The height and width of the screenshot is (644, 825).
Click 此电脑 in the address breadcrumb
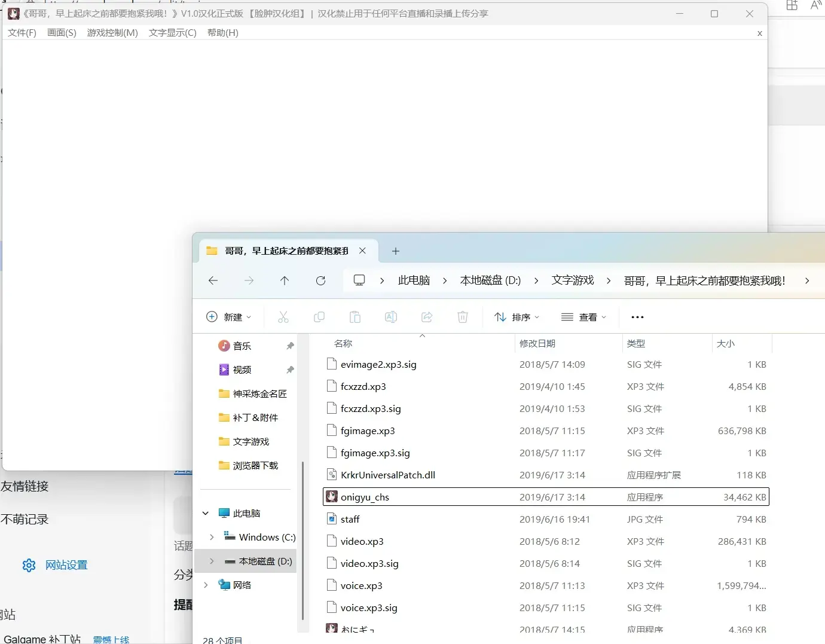(414, 280)
